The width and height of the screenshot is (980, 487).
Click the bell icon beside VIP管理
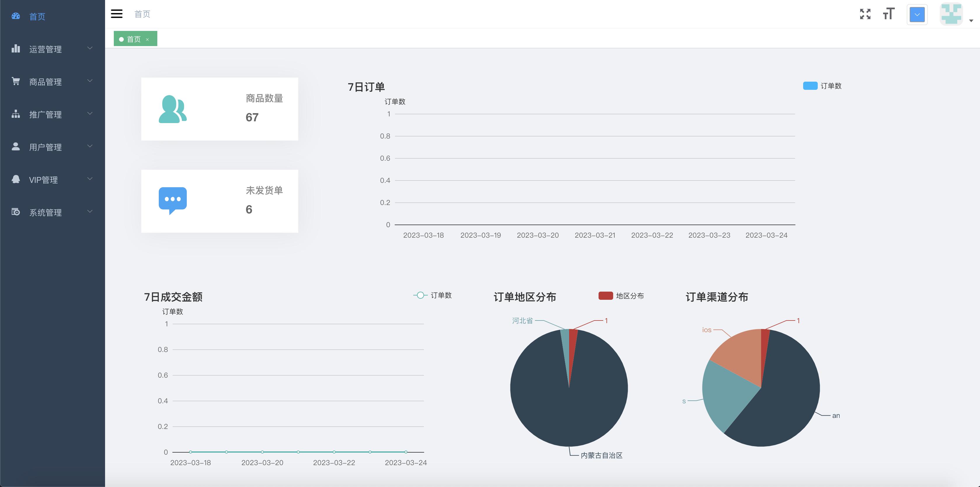[x=15, y=179]
